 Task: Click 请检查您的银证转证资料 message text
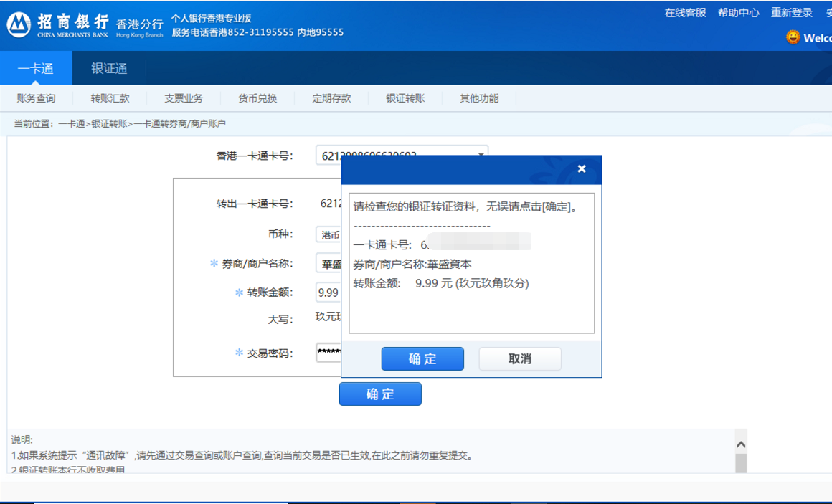point(465,207)
